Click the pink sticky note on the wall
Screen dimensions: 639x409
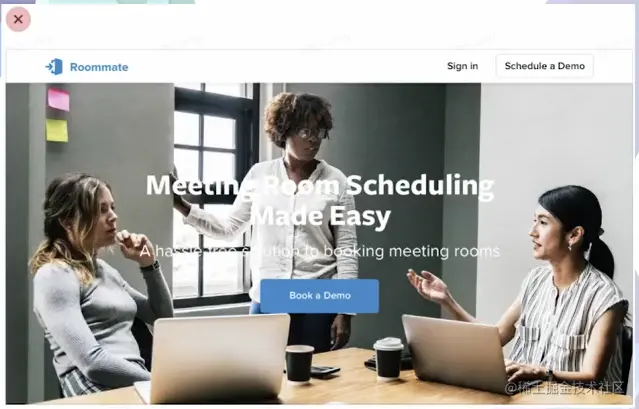pyautogui.click(x=59, y=99)
